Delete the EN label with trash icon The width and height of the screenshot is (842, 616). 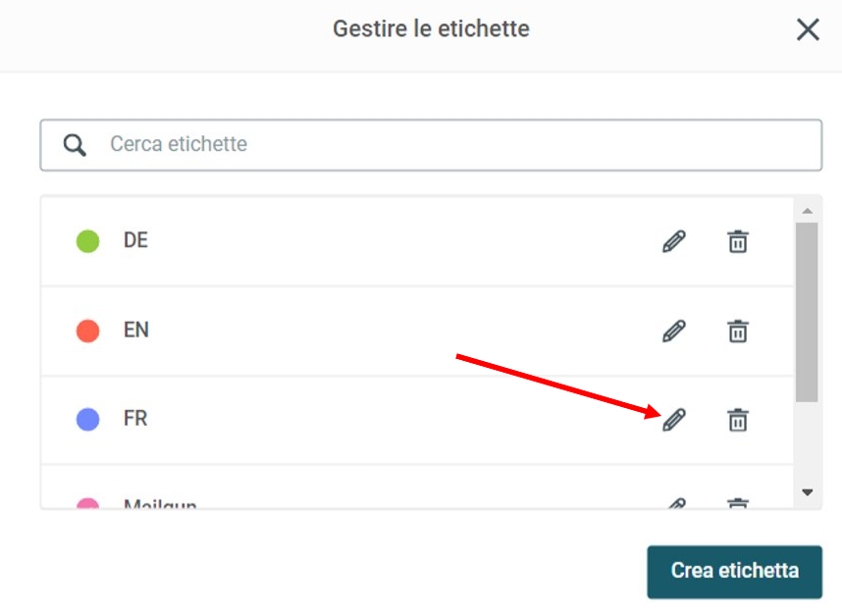(738, 332)
